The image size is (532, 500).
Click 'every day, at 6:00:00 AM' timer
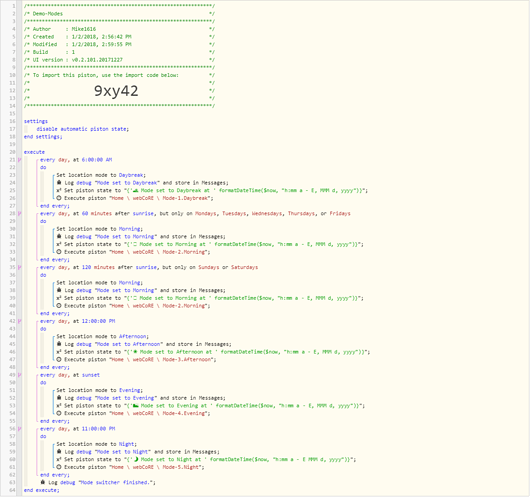pos(76,160)
